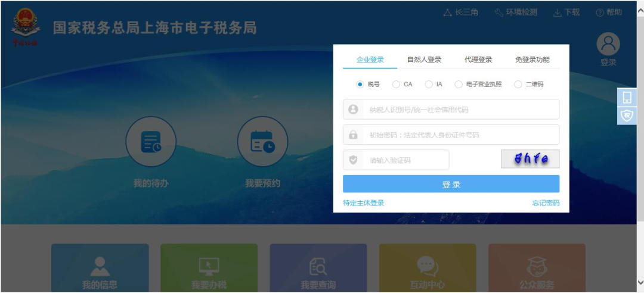
Task: Open the 我要预约 calendar icon
Action: [262, 142]
